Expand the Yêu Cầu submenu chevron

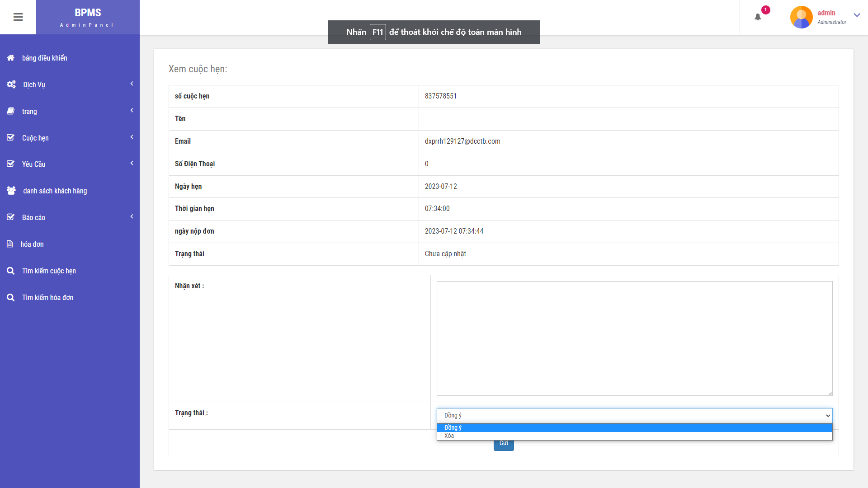tap(132, 164)
